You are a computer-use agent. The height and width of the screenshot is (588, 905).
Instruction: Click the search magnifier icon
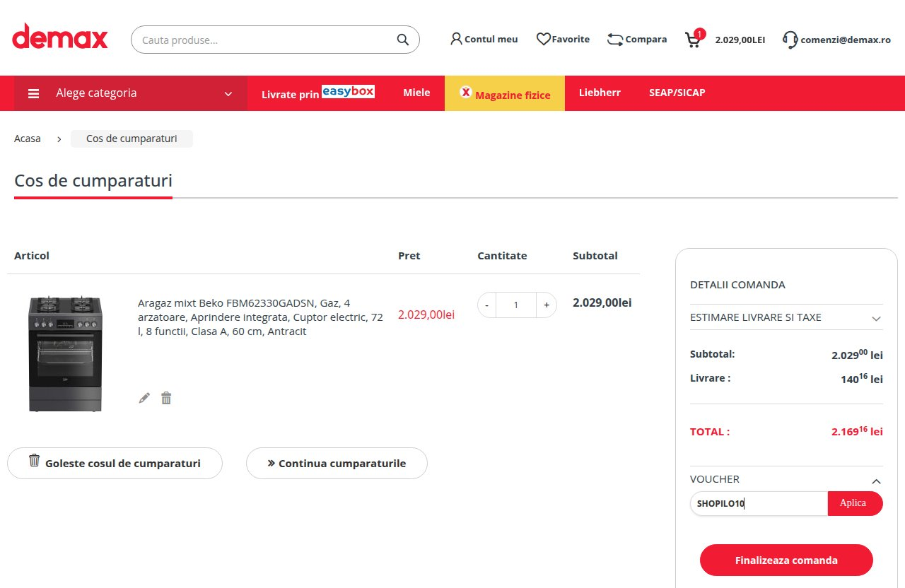403,40
